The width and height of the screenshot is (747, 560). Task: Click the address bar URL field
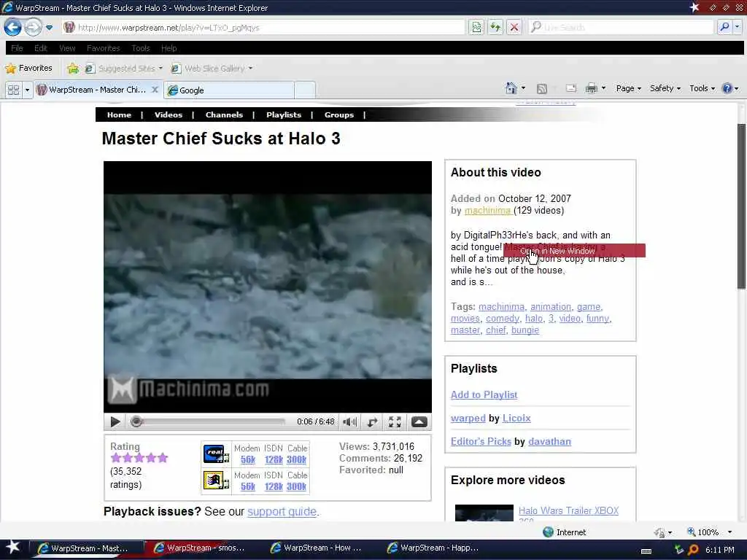(x=263, y=28)
